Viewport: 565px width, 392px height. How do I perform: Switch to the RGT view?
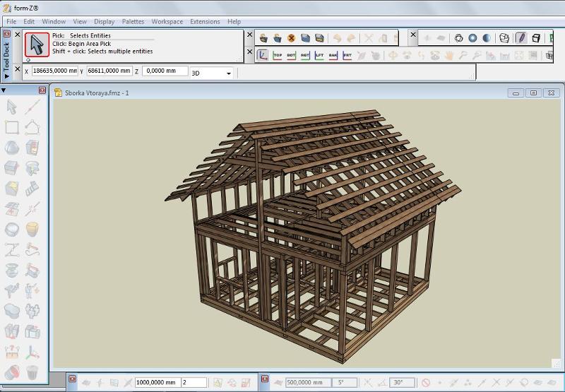click(x=305, y=55)
